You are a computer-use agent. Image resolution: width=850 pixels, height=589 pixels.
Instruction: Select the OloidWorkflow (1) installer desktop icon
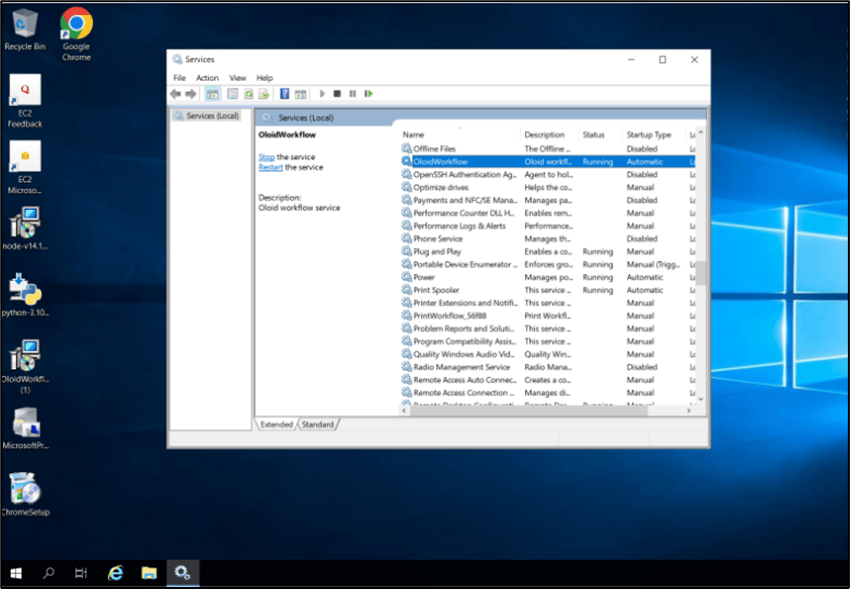(25, 367)
